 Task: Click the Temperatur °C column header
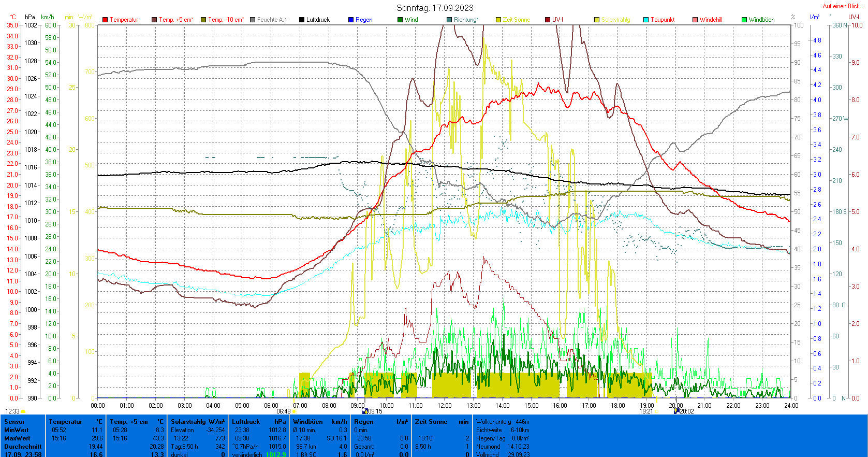76,422
